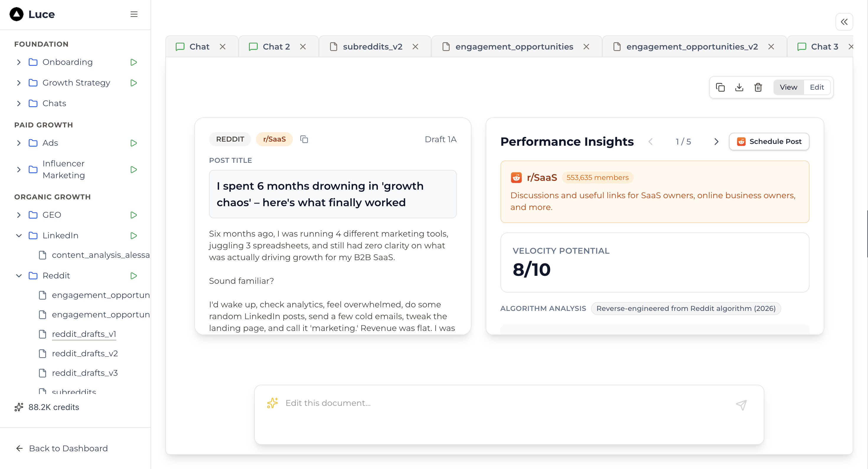This screenshot has width=868, height=469.
Task: Collapse panel using double-chevron icon
Action: point(844,22)
